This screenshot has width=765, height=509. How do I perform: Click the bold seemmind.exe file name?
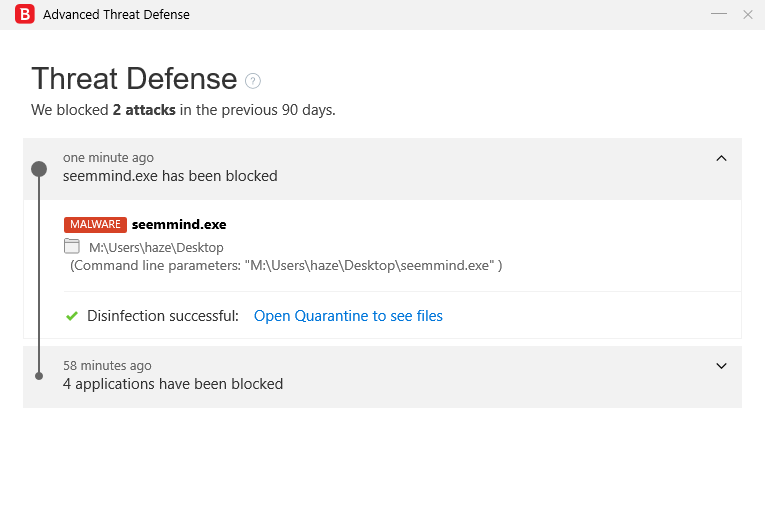[179, 225]
